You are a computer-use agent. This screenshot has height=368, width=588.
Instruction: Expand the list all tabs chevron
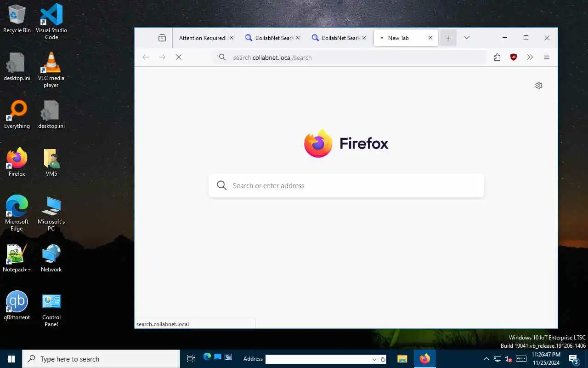click(x=467, y=38)
